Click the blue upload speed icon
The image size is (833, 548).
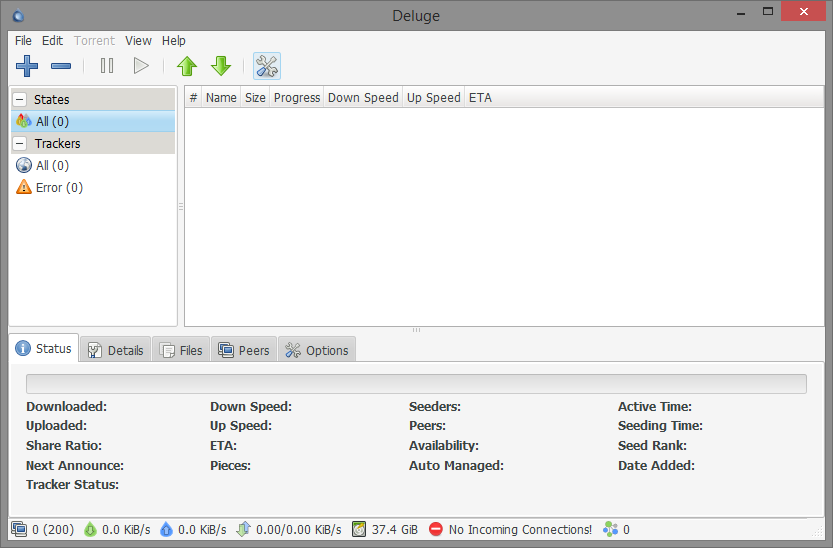coord(166,529)
